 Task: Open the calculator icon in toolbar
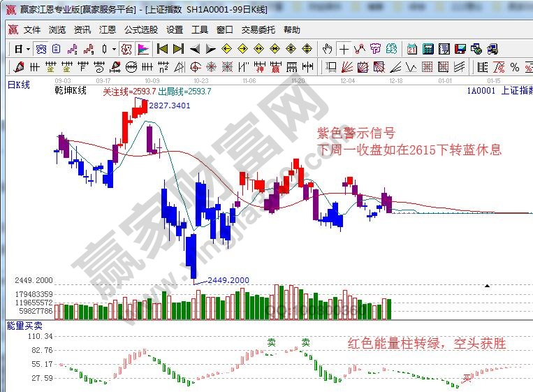pos(428,49)
